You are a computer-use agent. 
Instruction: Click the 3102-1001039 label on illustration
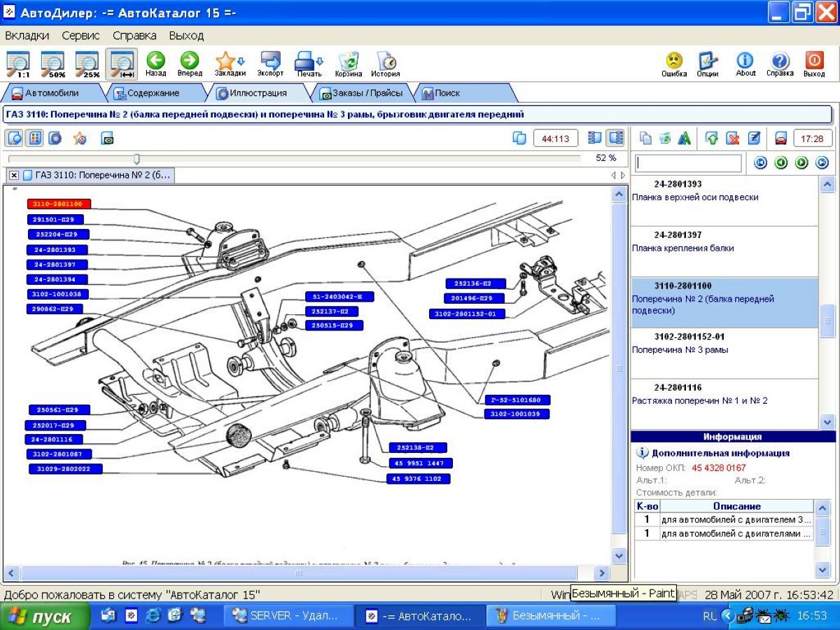point(517,414)
